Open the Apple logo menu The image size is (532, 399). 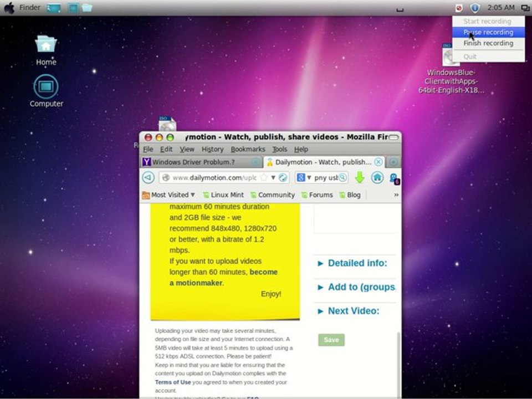pyautogui.click(x=9, y=7)
